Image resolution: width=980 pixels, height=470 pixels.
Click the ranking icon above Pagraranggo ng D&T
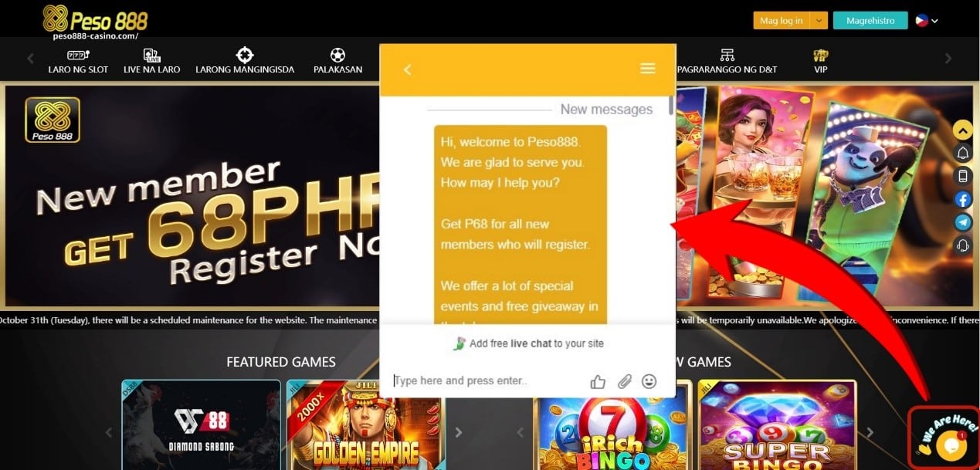coord(727,55)
